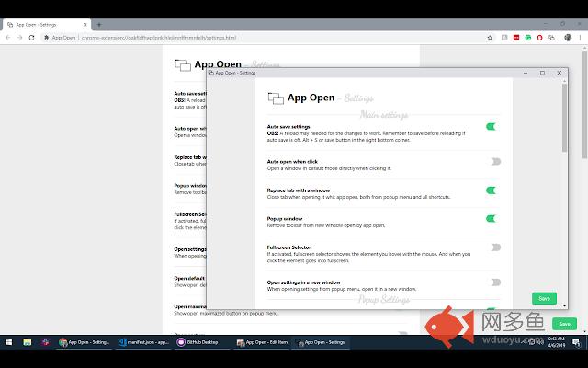
Task: Open the green Grammarly extension icon
Action: click(528, 38)
